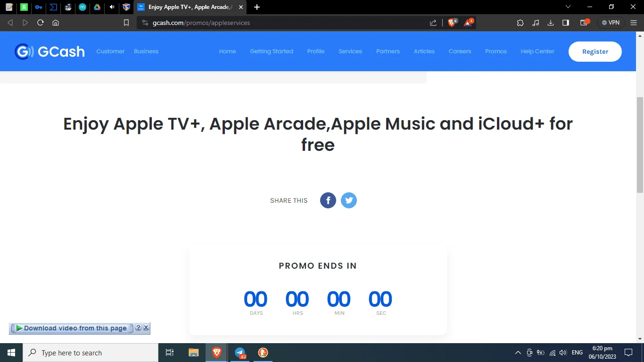Open the ENG input language indicator
This screenshot has width=644, height=362.
pyautogui.click(x=577, y=353)
